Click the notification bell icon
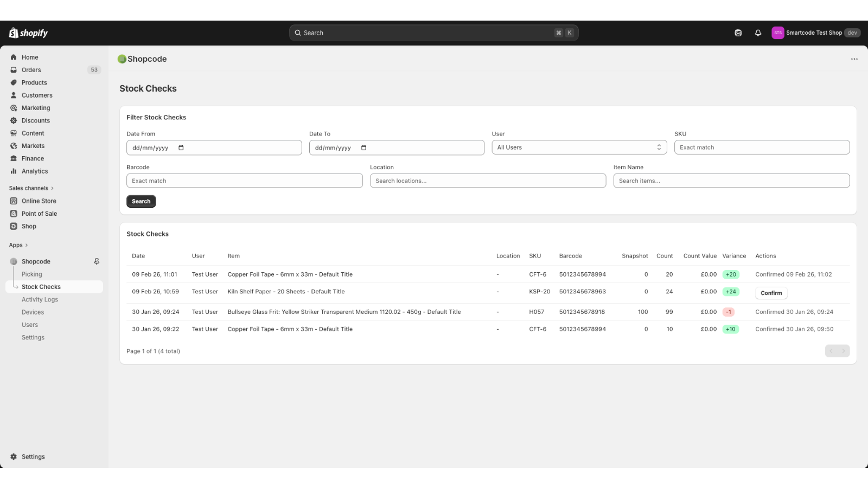The image size is (868, 488). tap(758, 33)
